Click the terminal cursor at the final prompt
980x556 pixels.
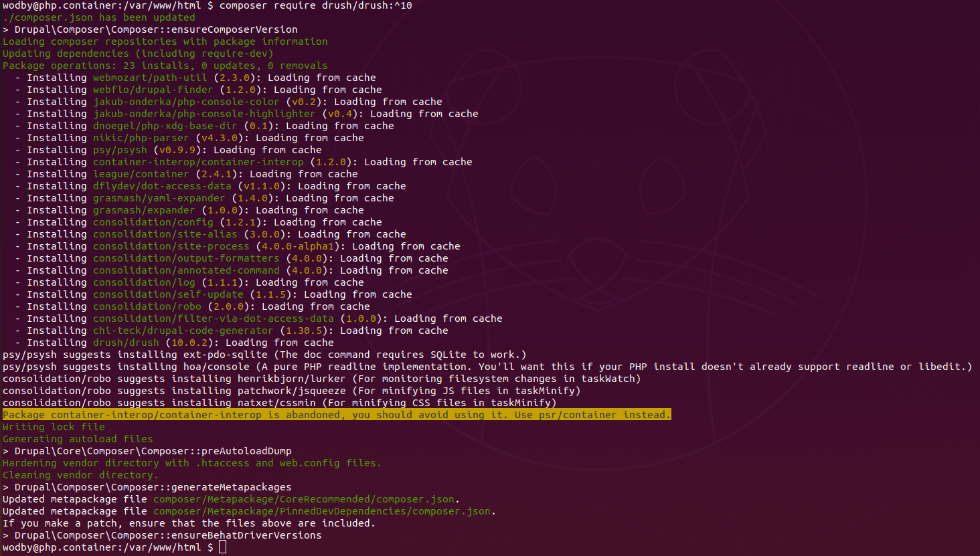coord(223,547)
